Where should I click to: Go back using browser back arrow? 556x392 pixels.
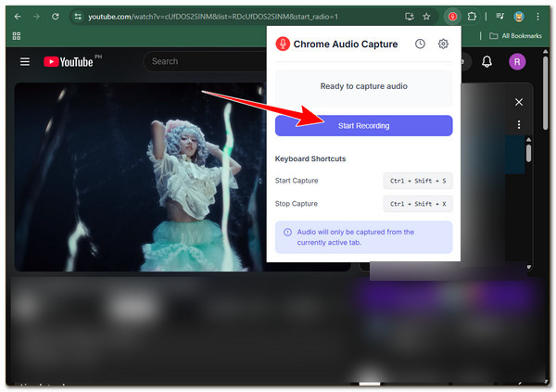click(x=18, y=17)
